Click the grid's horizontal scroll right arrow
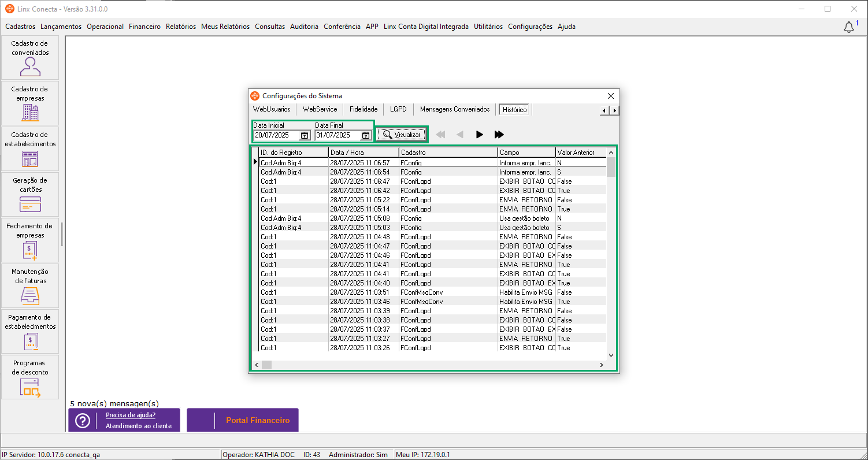The height and width of the screenshot is (460, 868). click(x=602, y=365)
